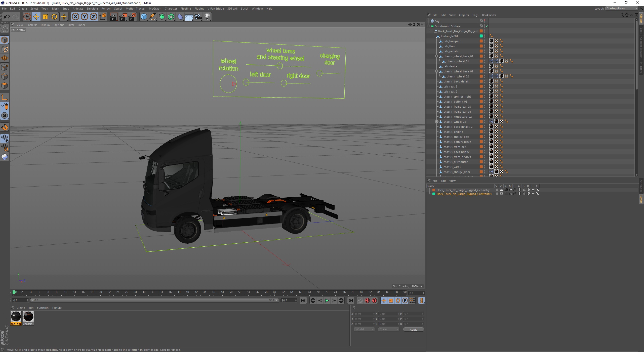Collapse chassis_wheel_base_01 node

coord(437,71)
